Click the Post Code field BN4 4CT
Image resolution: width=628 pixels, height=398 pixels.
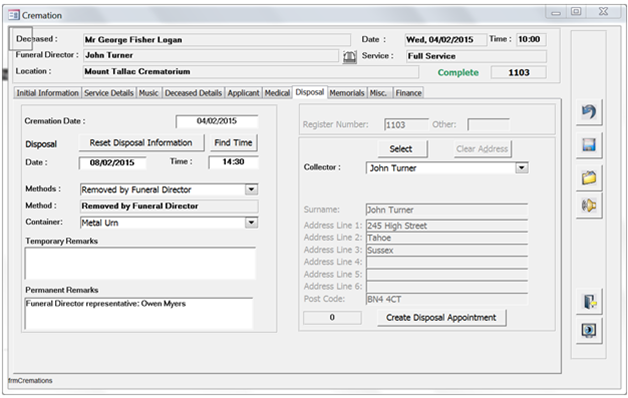tap(447, 299)
